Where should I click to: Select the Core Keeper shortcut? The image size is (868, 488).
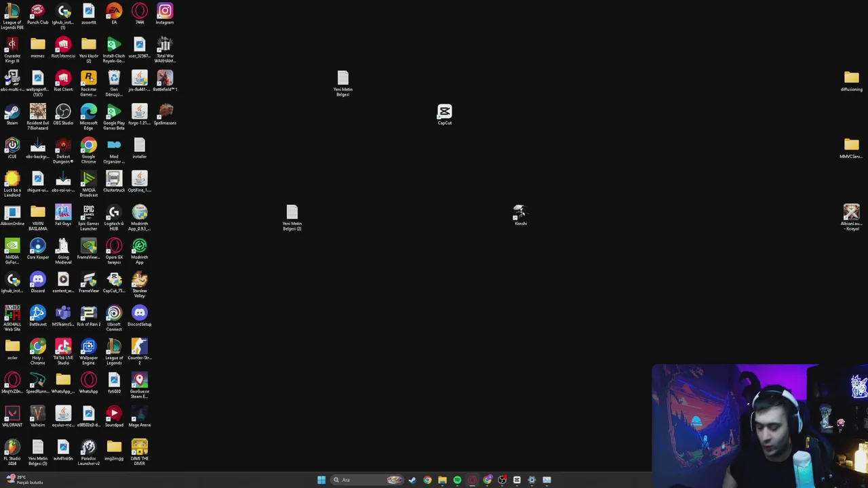(38, 249)
